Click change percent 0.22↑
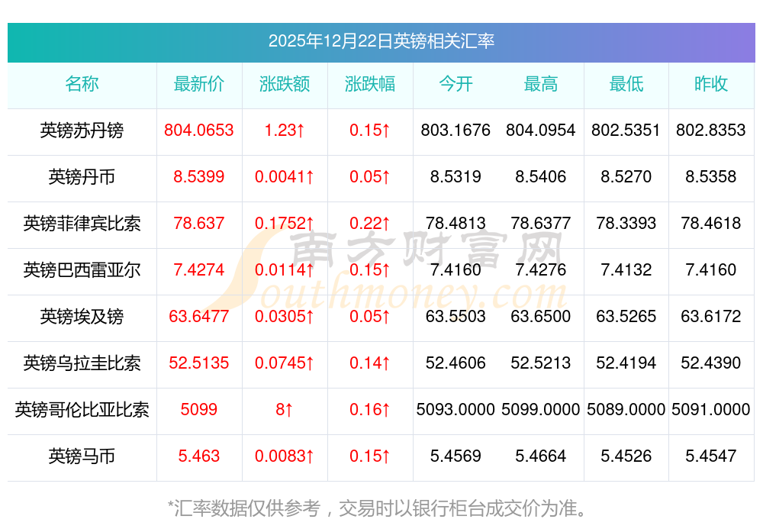Screen dimensions: 763x532 pyautogui.click(x=370, y=224)
